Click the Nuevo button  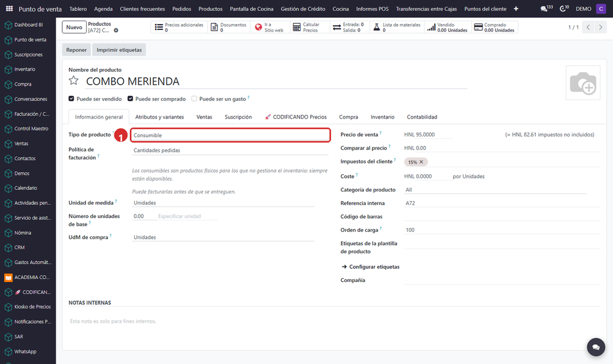click(74, 28)
